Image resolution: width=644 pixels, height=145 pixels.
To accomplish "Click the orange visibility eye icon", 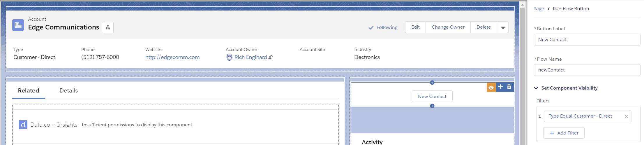I will 491,87.
